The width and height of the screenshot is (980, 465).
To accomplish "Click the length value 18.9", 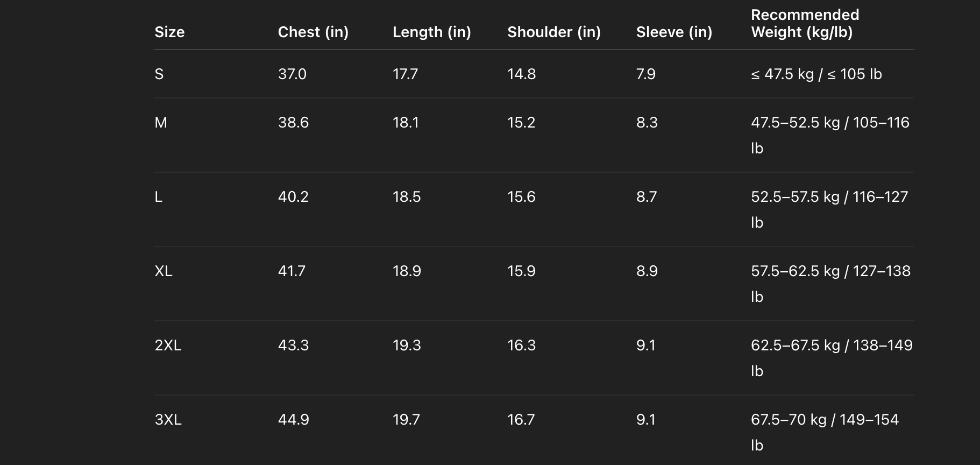I will (407, 271).
